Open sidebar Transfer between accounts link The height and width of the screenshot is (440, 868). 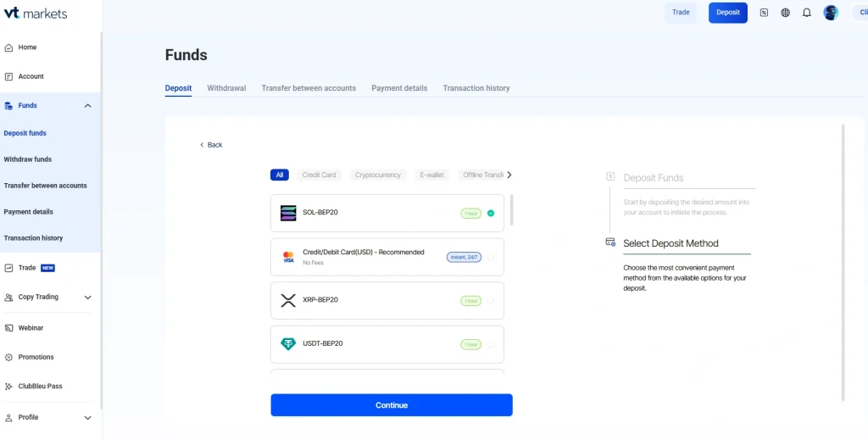(x=46, y=186)
